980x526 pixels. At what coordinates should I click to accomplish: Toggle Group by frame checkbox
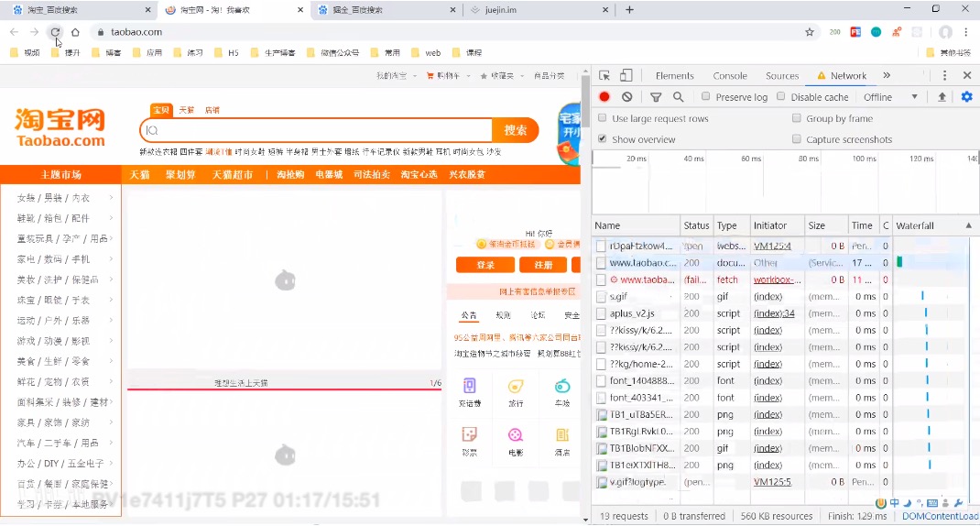[x=796, y=117]
